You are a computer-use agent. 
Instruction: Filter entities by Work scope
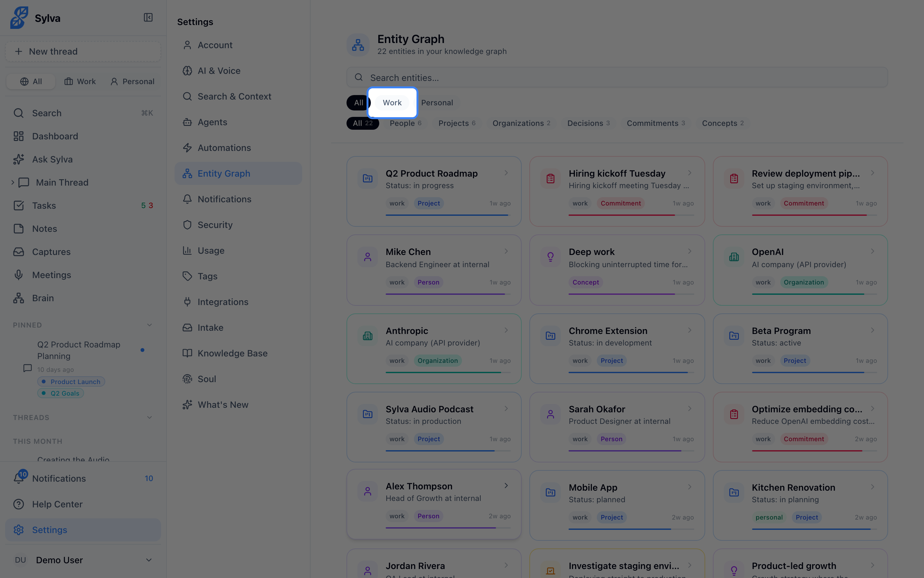click(x=392, y=102)
